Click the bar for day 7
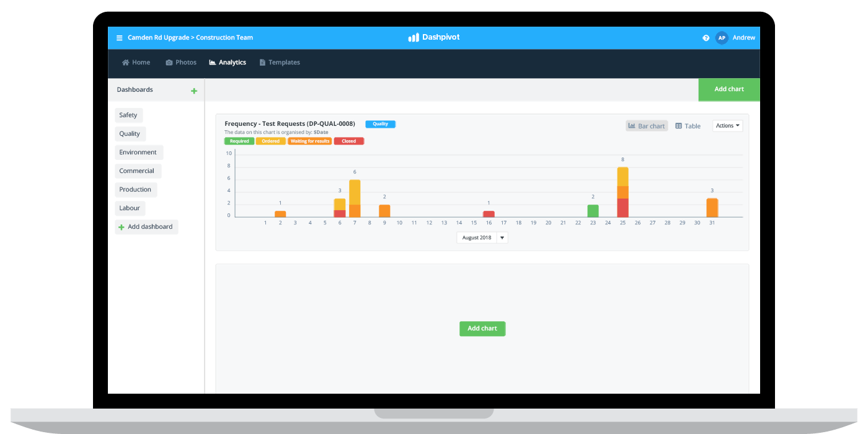 355,198
